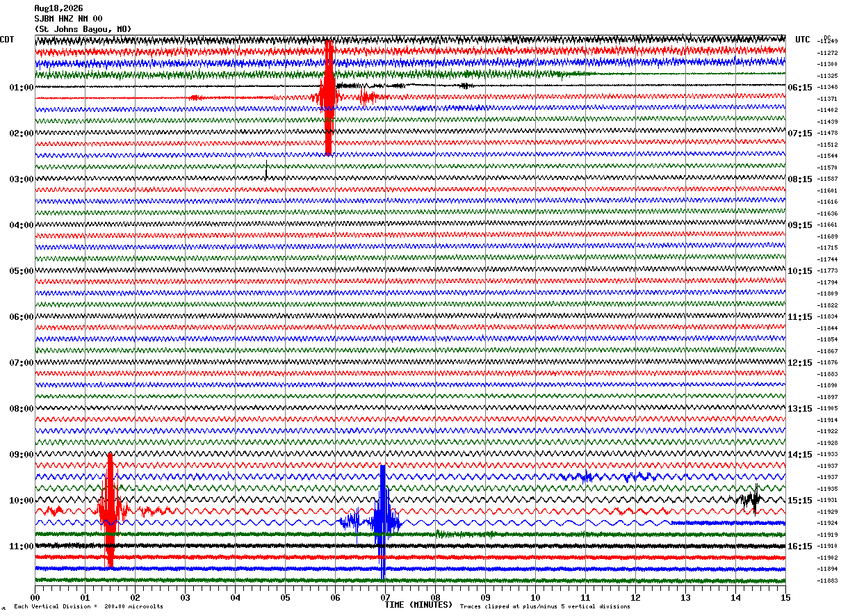Image resolution: width=841 pixels, height=616 pixels.
Task: Click the 12:15 UTC time label
Action: pos(799,363)
